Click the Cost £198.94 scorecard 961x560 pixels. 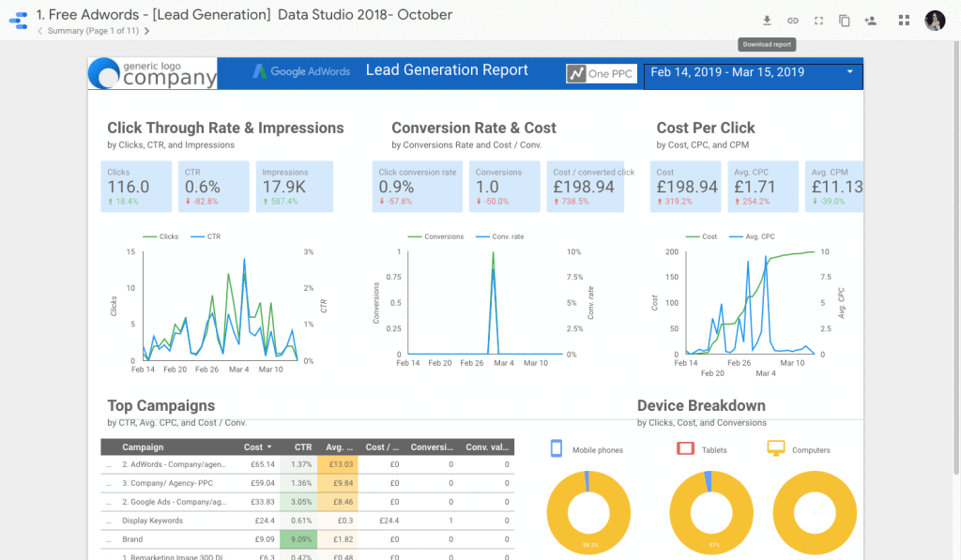pos(686,187)
